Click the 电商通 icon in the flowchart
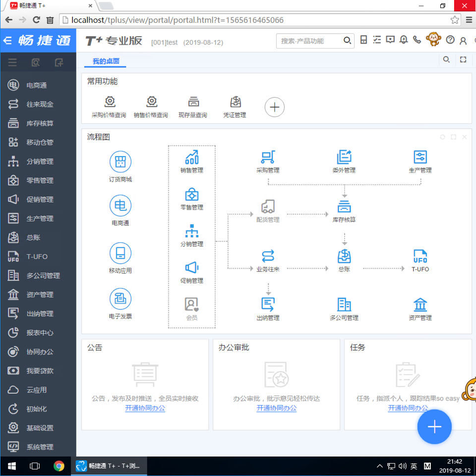This screenshot has height=476, width=476. (x=120, y=205)
